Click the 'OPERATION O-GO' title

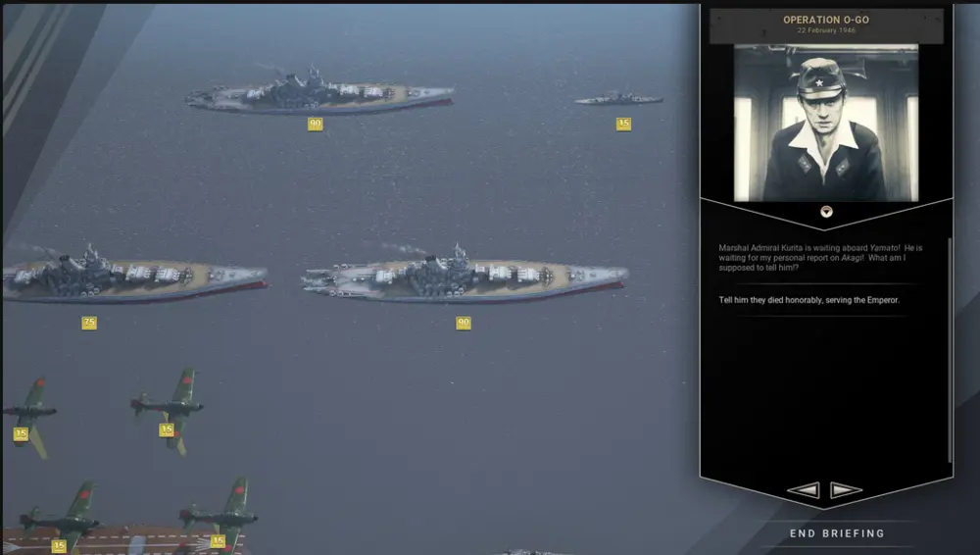tap(825, 20)
